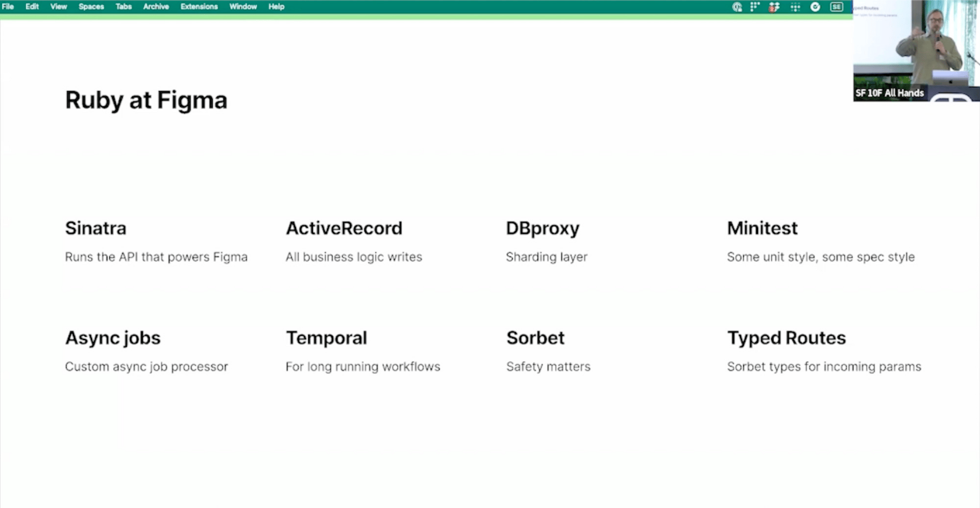Open the File menu
This screenshot has height=508, width=980.
8,7
